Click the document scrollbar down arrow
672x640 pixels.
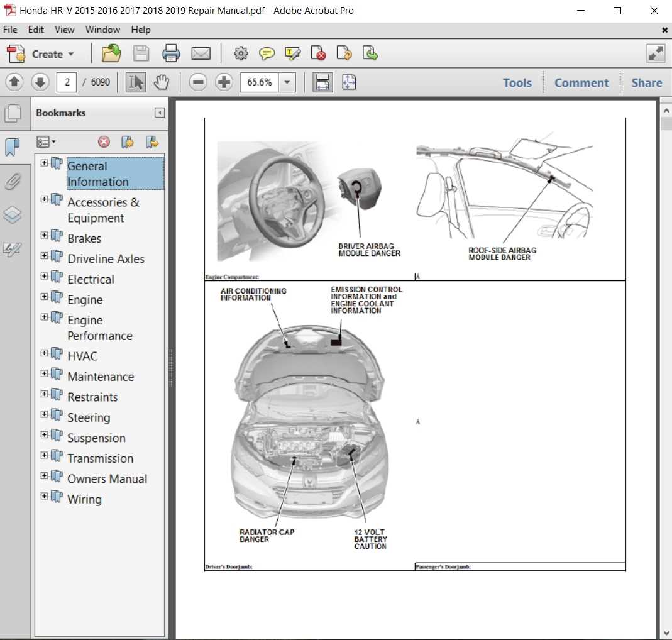(666, 632)
